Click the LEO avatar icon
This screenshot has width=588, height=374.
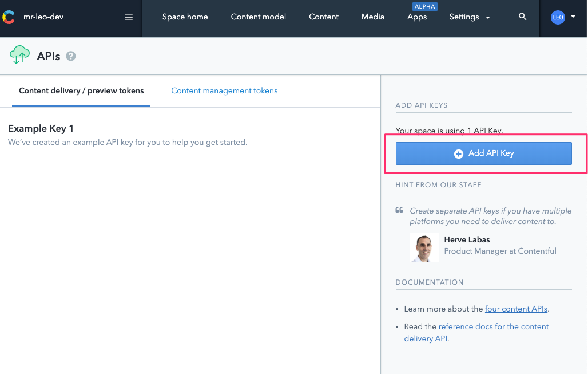(558, 17)
